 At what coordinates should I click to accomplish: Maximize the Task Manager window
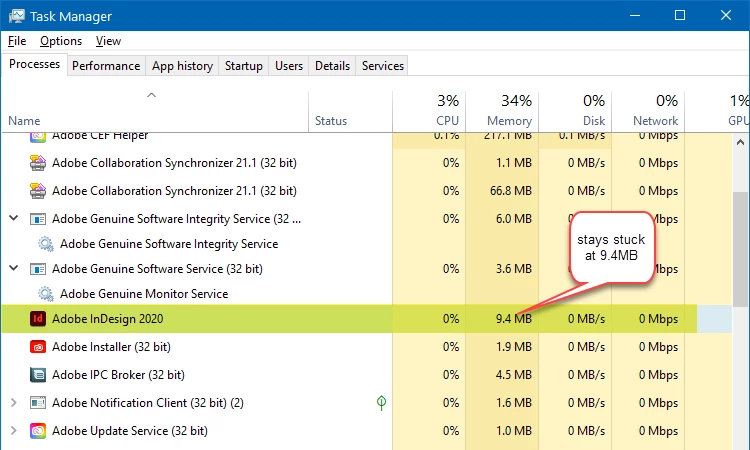coord(680,15)
